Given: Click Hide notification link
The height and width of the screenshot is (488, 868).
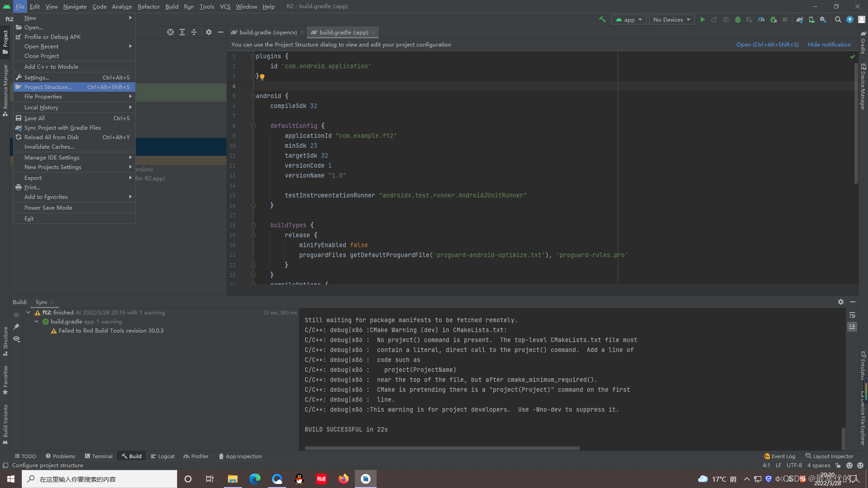Looking at the screenshot, I should click(829, 44).
